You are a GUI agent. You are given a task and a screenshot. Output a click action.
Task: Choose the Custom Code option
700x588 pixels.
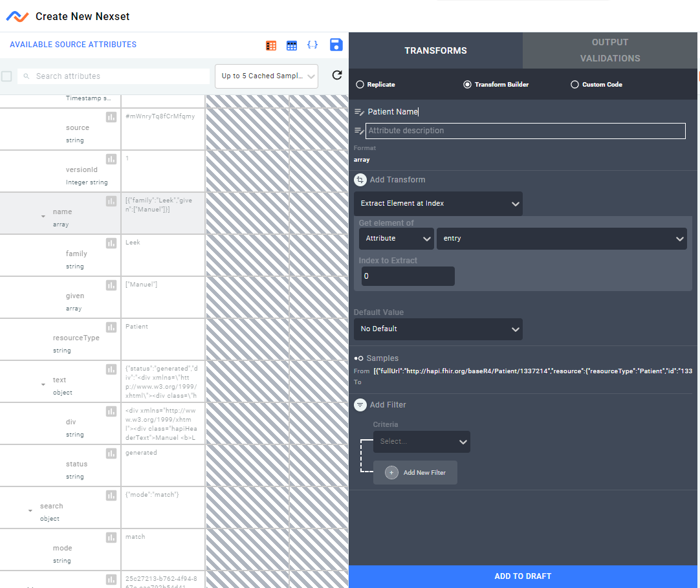574,84
